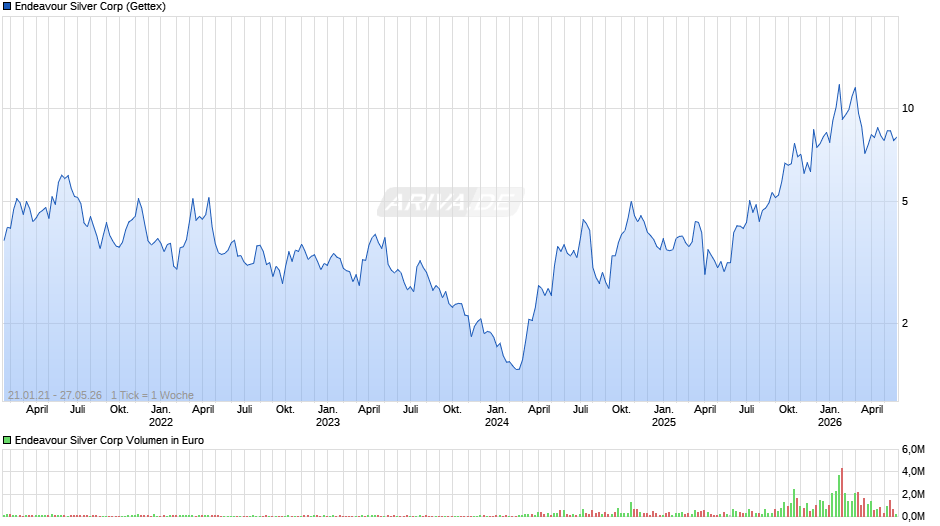Click the price axis label '2'
Viewport: 940px width, 526px height.
click(905, 323)
